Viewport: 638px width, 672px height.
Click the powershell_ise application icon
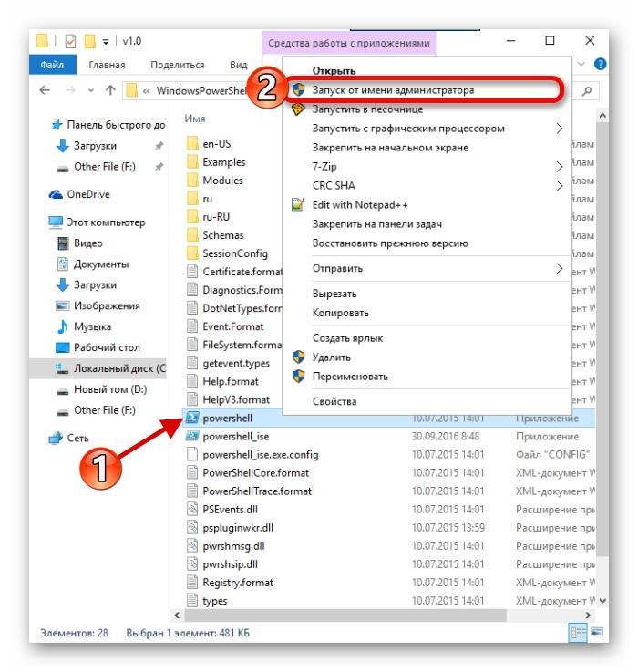[x=192, y=436]
